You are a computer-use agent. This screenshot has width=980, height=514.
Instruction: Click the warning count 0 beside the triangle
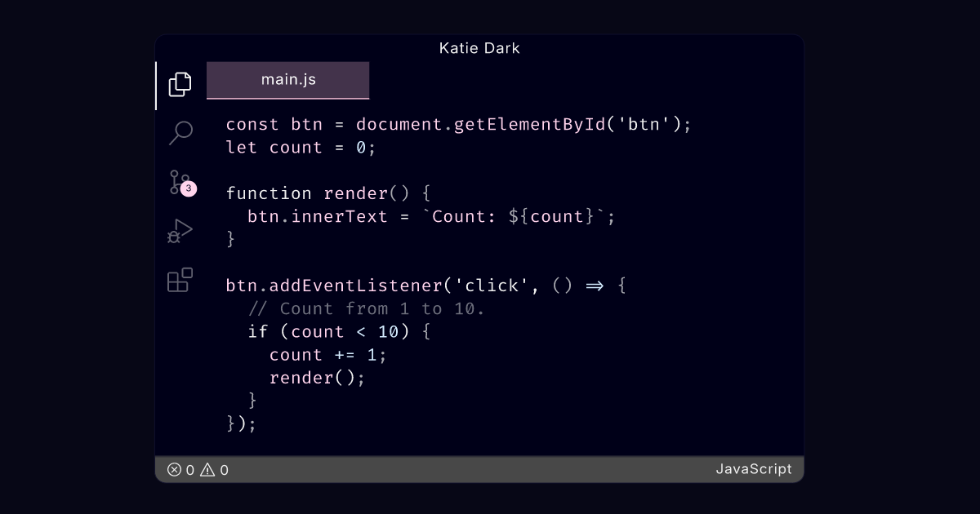click(x=225, y=470)
